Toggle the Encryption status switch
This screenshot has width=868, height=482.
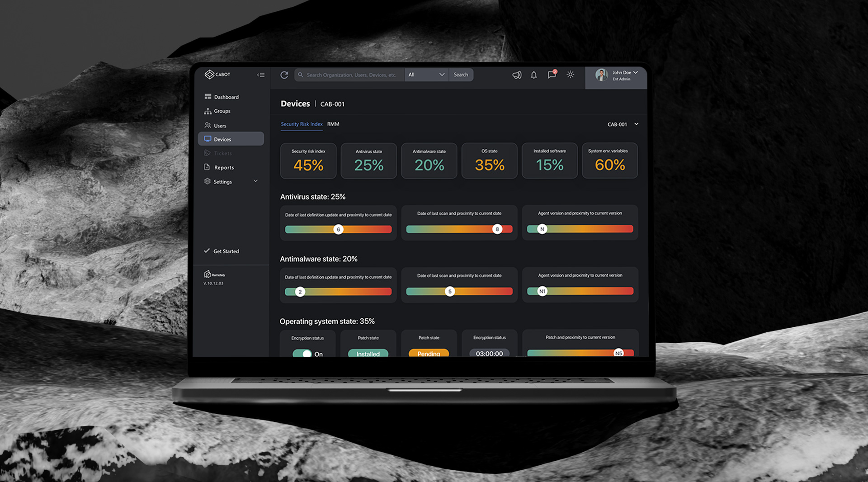click(x=302, y=353)
